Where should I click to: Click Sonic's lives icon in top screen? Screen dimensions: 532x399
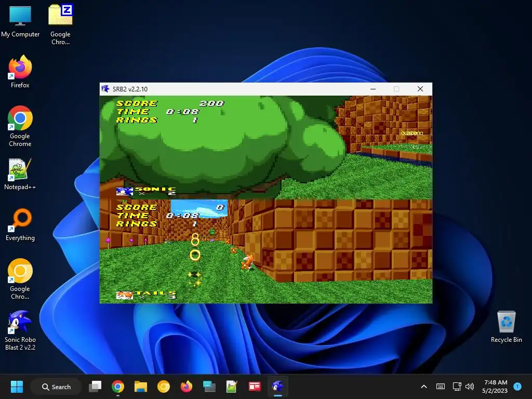[x=124, y=192]
